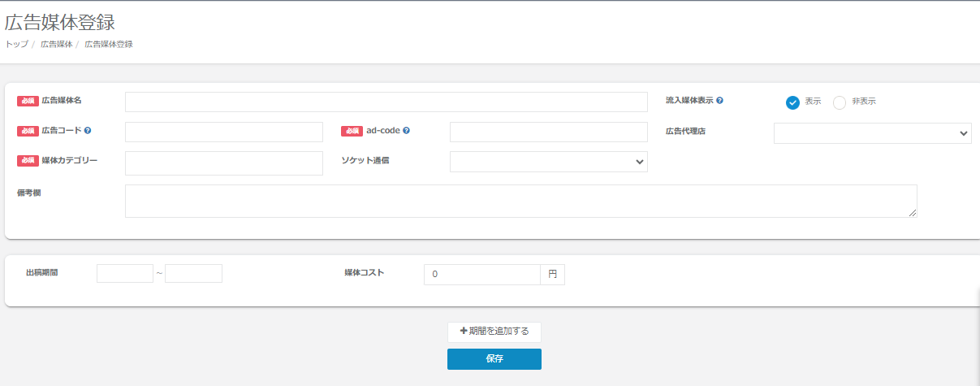Click the blue 保存 button

[494, 359]
